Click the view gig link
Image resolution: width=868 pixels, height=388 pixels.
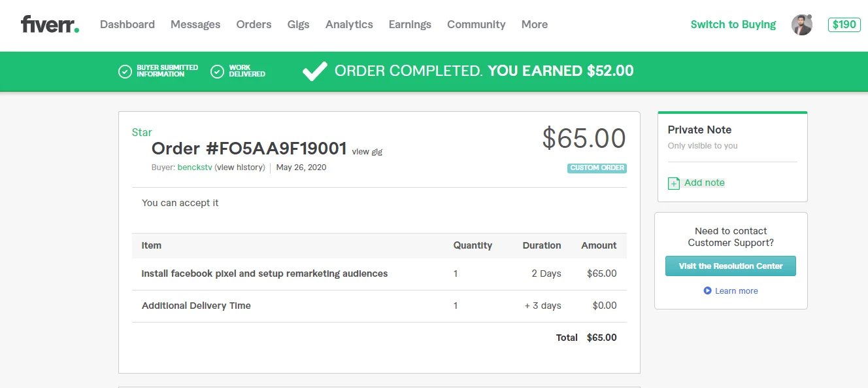click(367, 152)
